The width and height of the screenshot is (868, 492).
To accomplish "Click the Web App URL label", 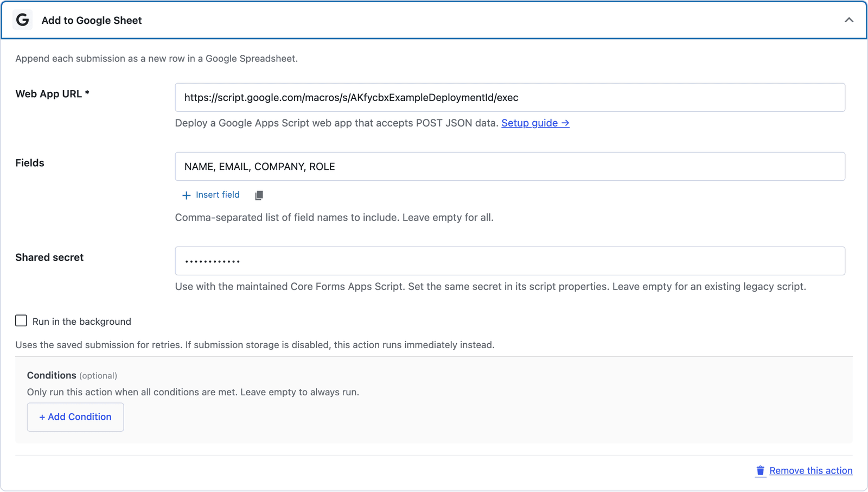I will click(x=52, y=94).
